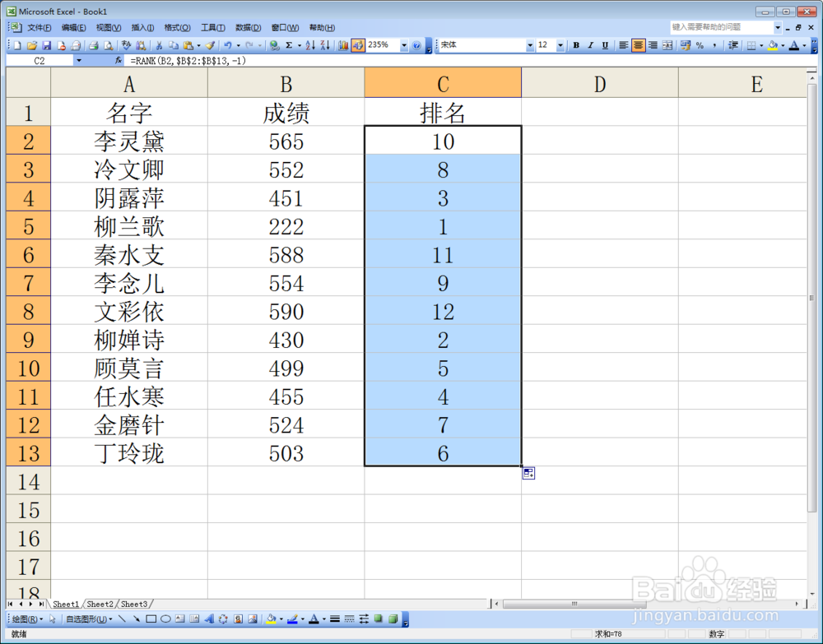Image resolution: width=823 pixels, height=644 pixels.
Task: Select the Oval drawing tool
Action: point(166,619)
